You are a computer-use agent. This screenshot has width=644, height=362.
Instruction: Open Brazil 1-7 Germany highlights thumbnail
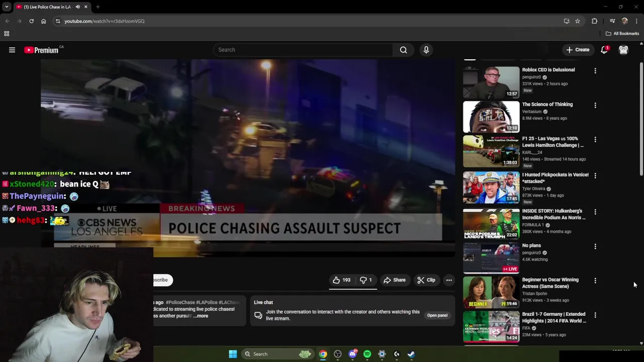pos(491,327)
